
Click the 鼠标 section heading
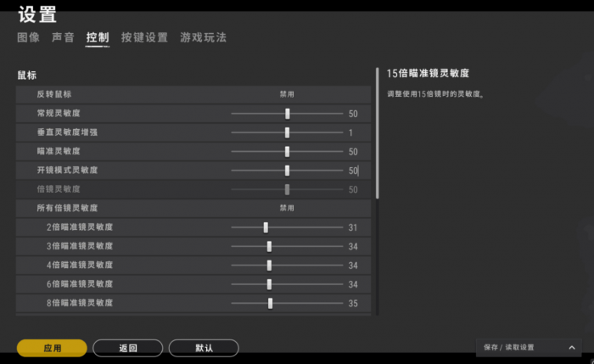(27, 75)
